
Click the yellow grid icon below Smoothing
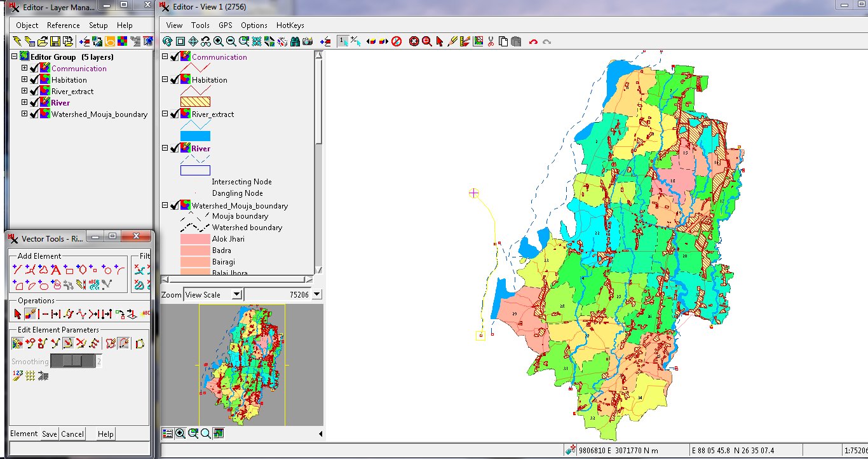pyautogui.click(x=30, y=376)
